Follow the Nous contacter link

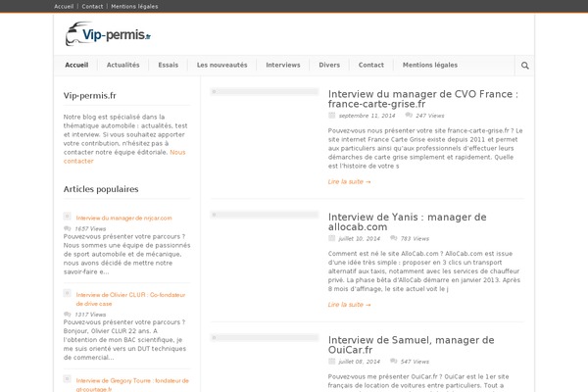[124, 157]
